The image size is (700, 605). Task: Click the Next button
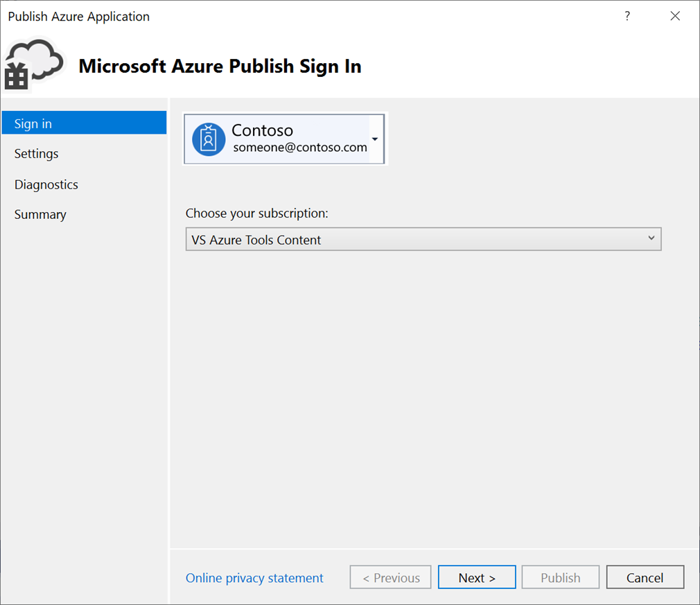pyautogui.click(x=476, y=577)
